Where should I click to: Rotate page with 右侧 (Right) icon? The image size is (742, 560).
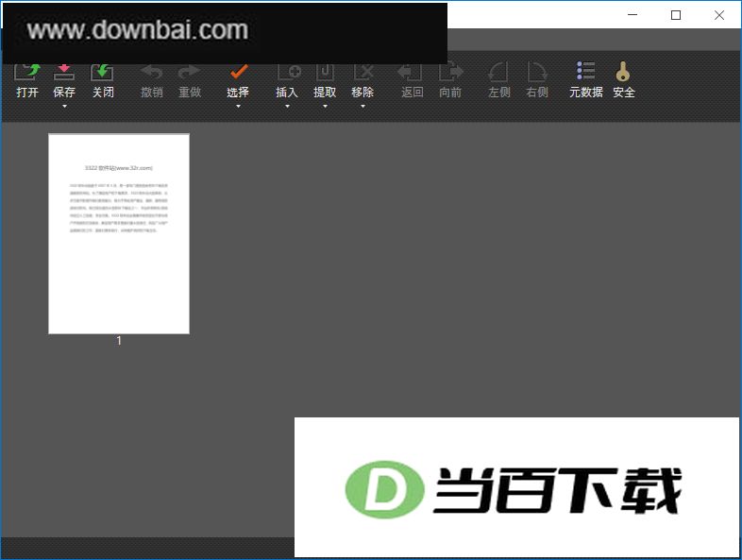537,72
